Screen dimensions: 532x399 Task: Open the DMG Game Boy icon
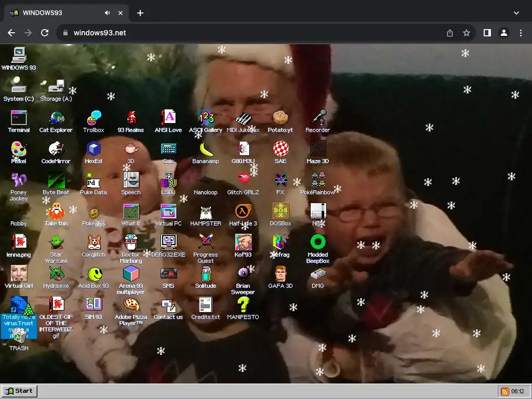tap(318, 277)
